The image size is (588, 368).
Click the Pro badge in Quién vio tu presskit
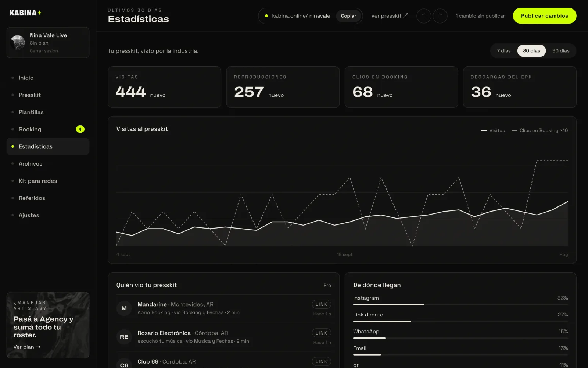327,285
